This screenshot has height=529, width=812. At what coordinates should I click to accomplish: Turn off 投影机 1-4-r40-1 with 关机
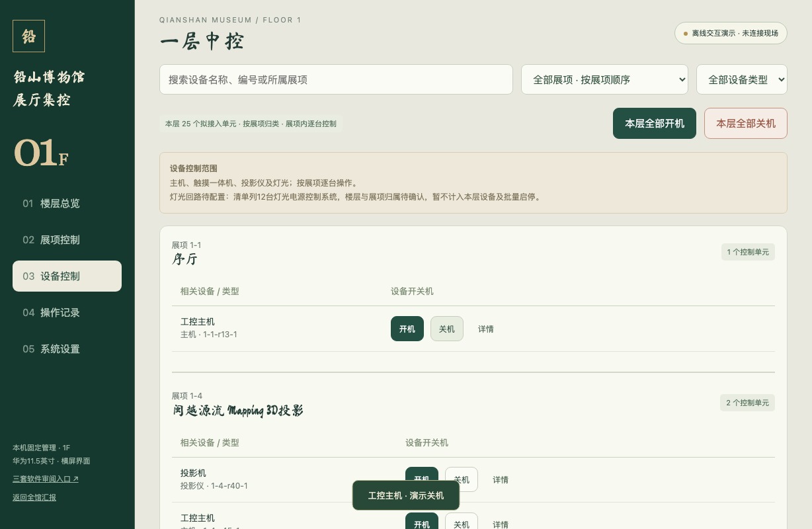point(462,479)
